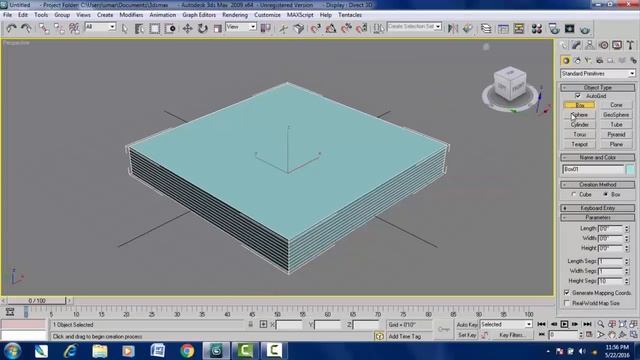Click the Unlink Selection icon

pos(59,28)
